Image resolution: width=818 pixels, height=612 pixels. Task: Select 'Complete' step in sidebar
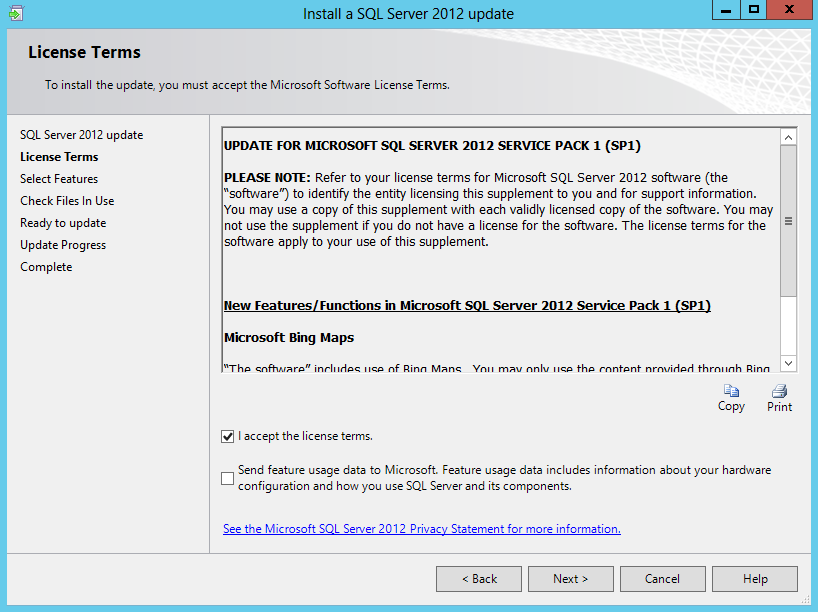click(46, 267)
